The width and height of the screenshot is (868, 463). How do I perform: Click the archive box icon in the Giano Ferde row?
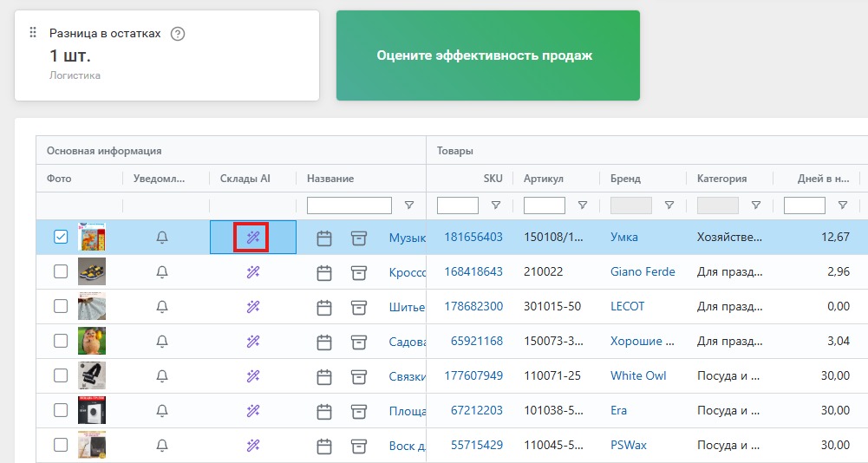(359, 273)
